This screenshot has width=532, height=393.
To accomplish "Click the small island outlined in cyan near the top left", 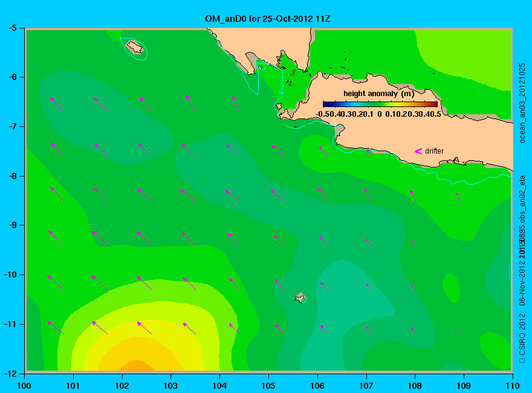I will point(135,47).
